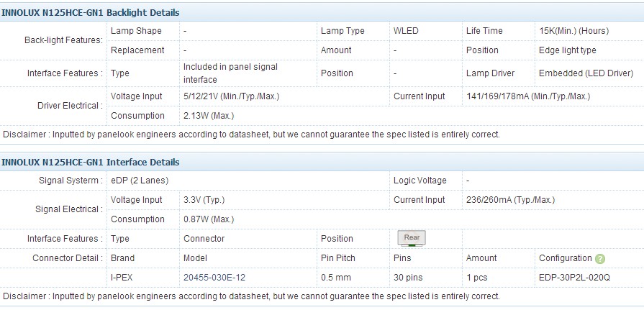The height and width of the screenshot is (310, 644).
Task: Click the green help icon beside Configuration
Action: 600,259
